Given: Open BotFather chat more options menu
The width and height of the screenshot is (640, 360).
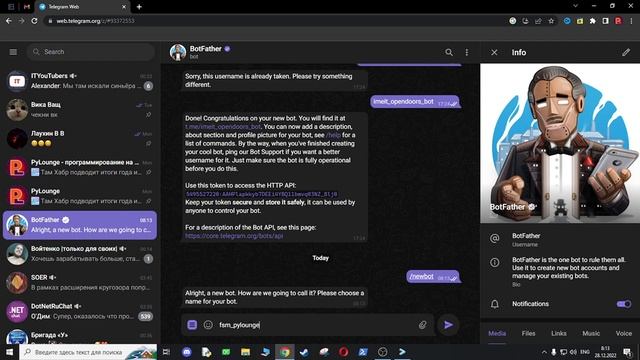Looking at the screenshot, I should tap(467, 52).
